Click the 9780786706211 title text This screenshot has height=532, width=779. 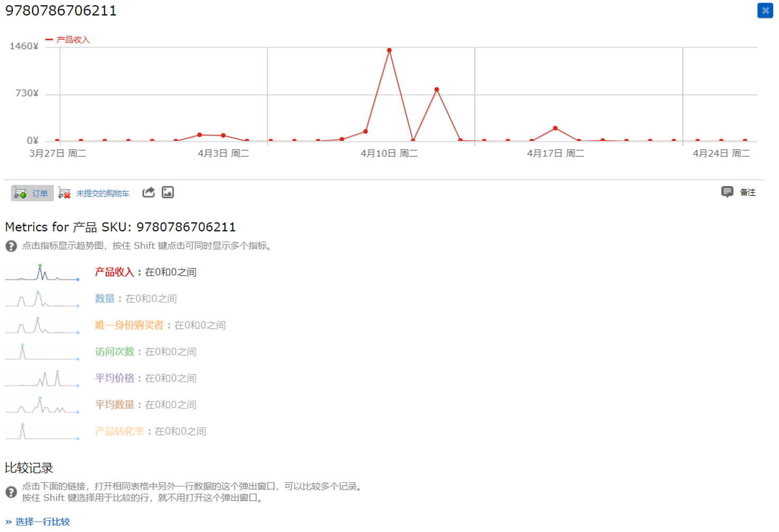(x=61, y=11)
